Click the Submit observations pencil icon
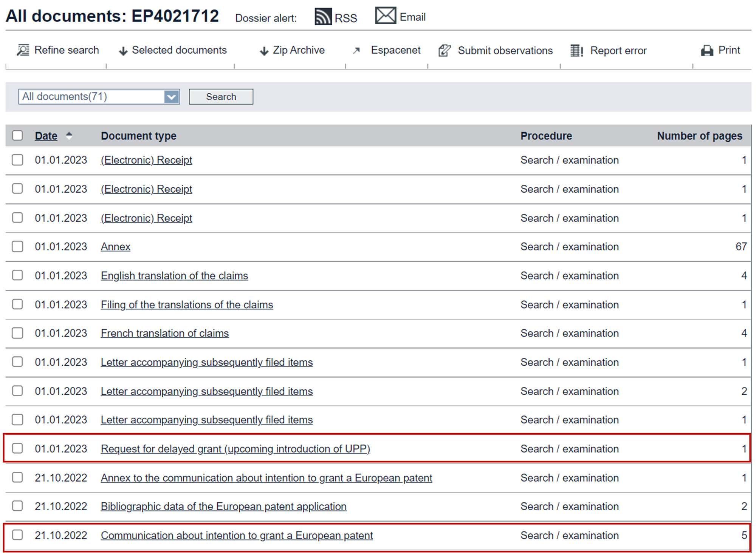756x553 pixels. [445, 51]
